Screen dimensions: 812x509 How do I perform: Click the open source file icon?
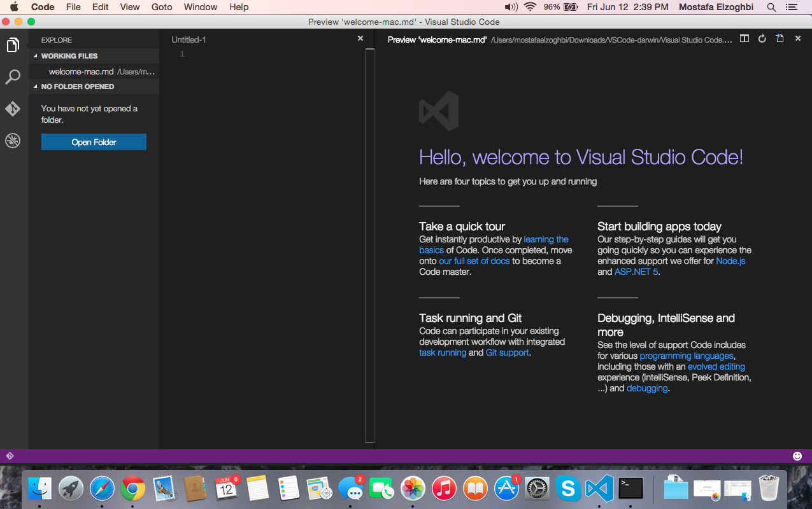click(780, 39)
